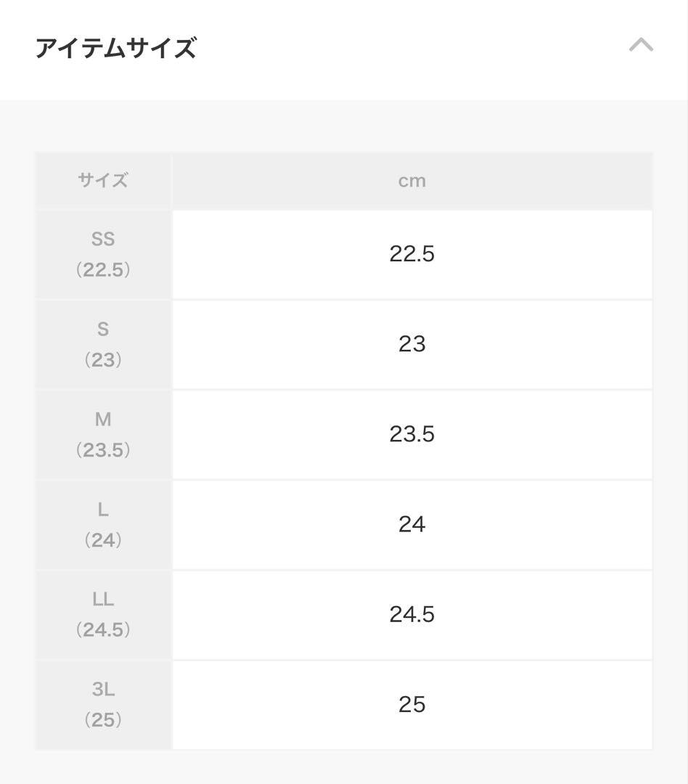688x784 pixels.
Task: Select the 23.5 cm value cell
Action: point(411,434)
